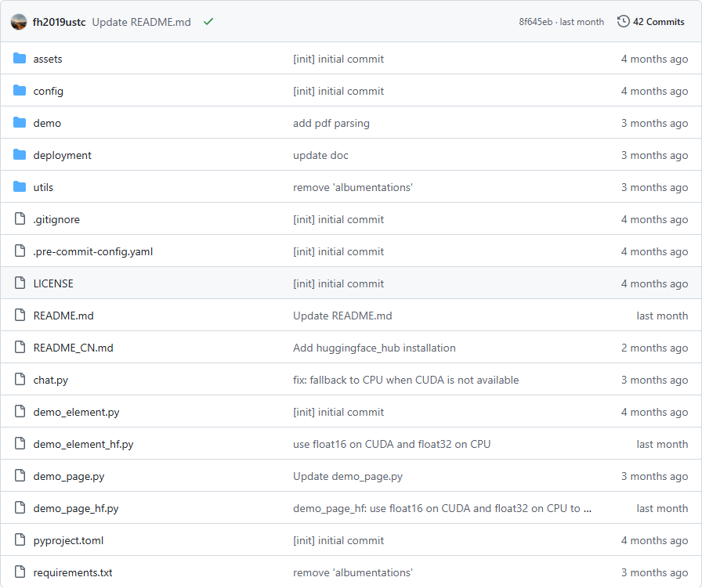Click the green commit status checkmark
Screen dimensions: 702x588
point(208,22)
